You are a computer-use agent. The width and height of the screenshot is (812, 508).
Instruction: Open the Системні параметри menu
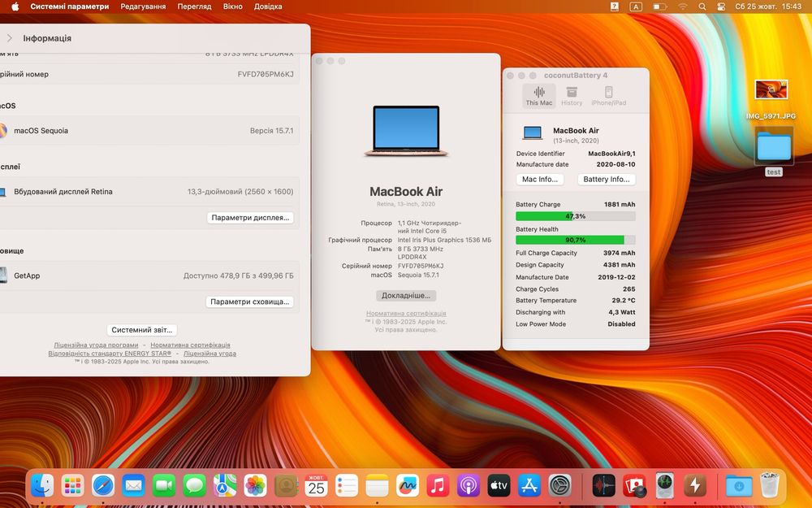tap(70, 7)
